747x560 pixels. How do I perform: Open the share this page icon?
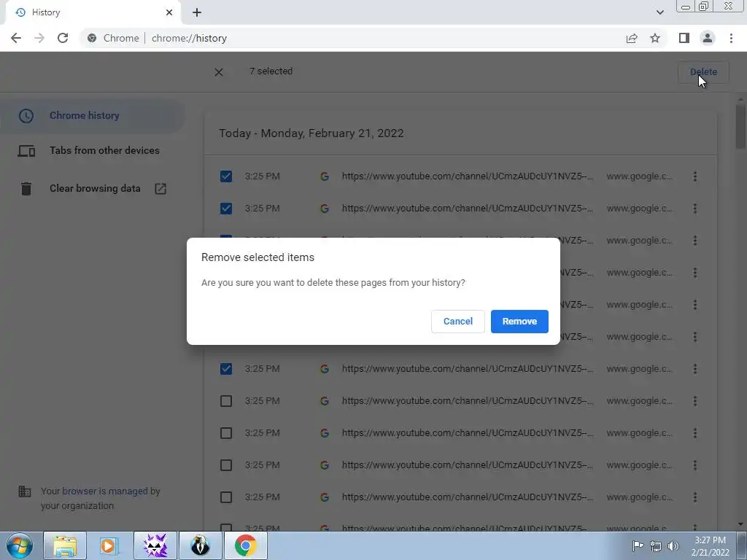632,38
